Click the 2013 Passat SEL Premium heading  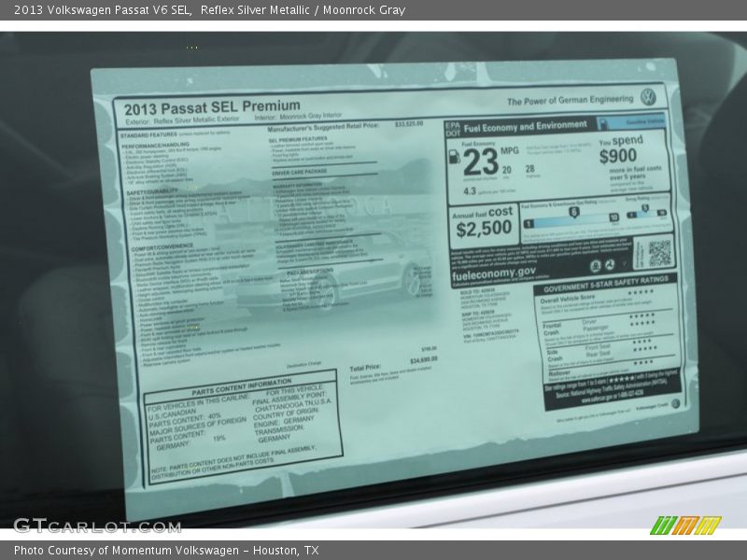(x=212, y=106)
